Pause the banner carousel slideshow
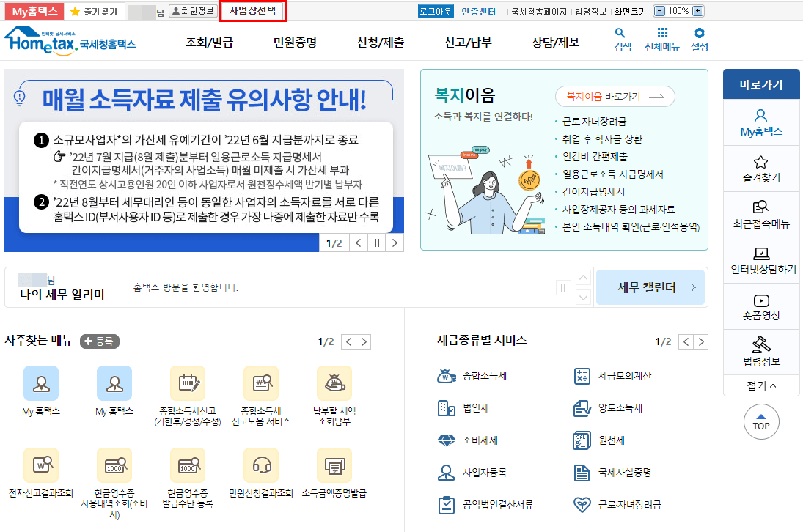 [x=376, y=242]
